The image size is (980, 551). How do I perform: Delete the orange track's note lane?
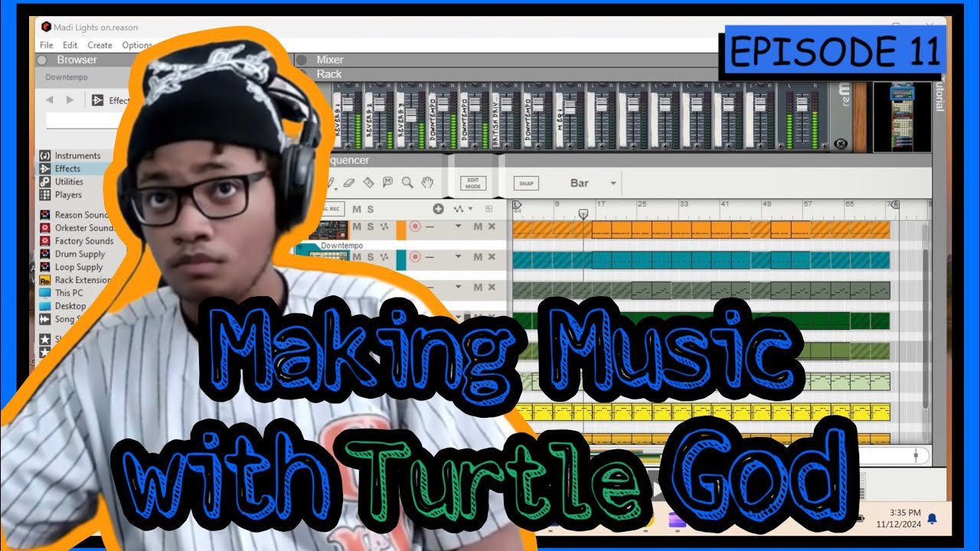(x=492, y=226)
